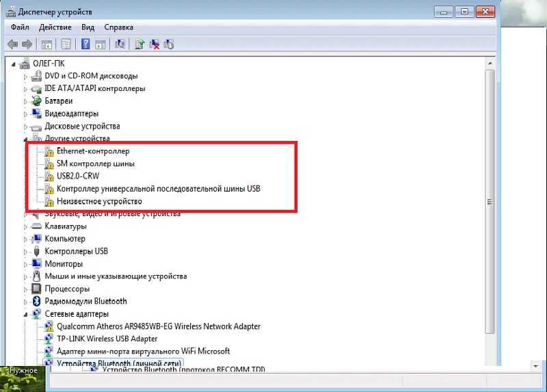The height and width of the screenshot is (392, 547).
Task: Open the Properties toolbar icon
Action: [x=66, y=44]
